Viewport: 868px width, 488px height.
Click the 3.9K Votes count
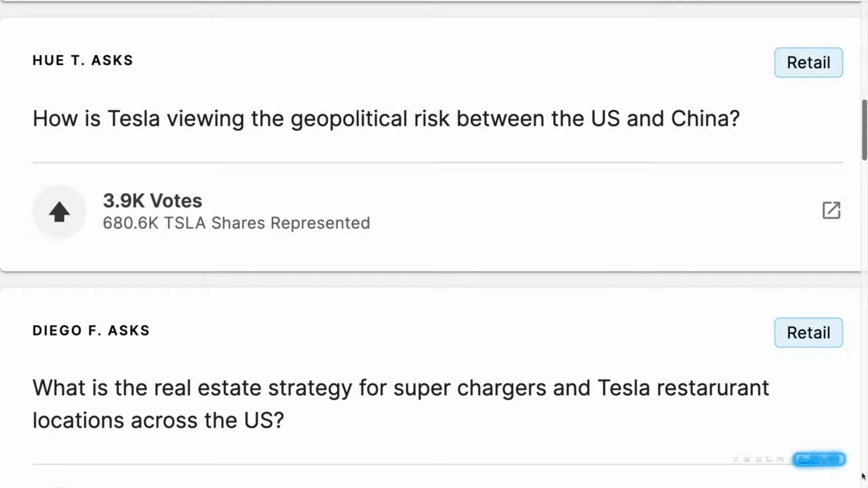(152, 201)
